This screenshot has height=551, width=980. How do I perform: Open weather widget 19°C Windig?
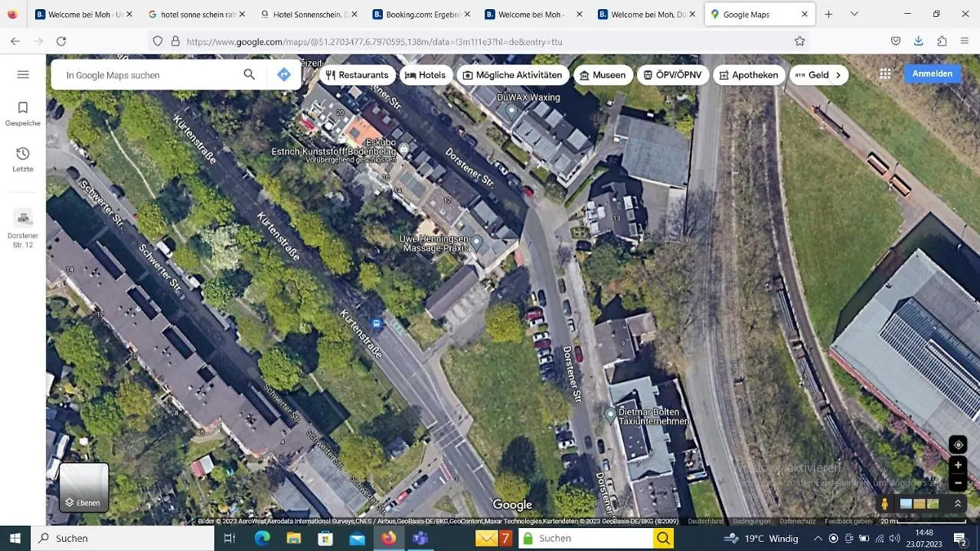tap(762, 538)
